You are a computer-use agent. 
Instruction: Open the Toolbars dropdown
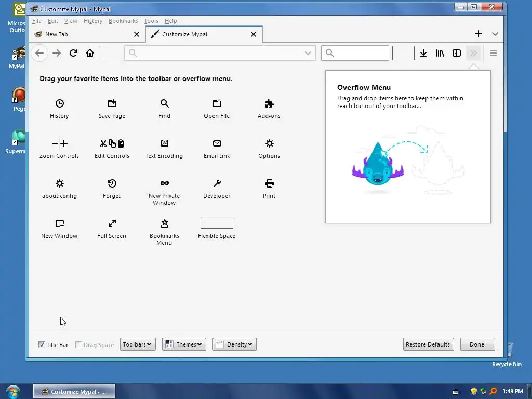(138, 344)
